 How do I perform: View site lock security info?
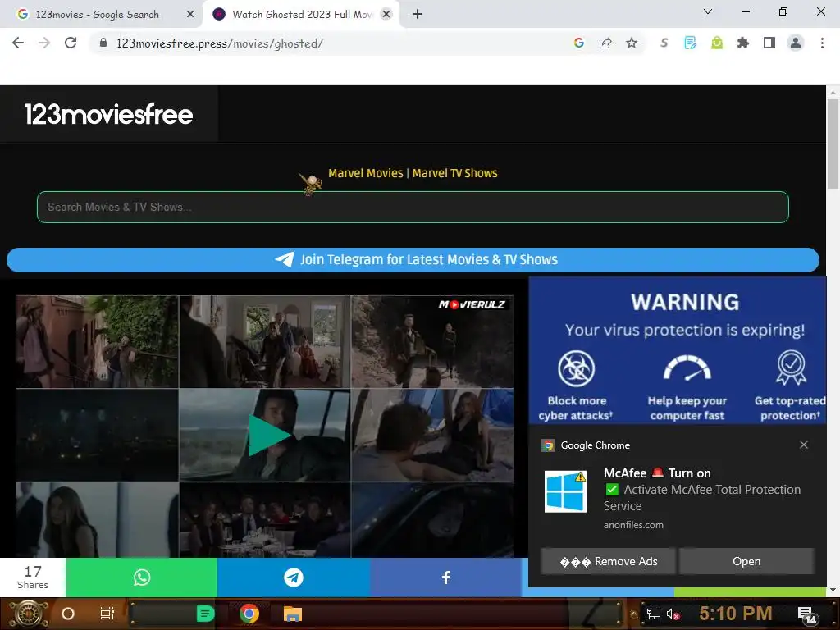point(103,43)
